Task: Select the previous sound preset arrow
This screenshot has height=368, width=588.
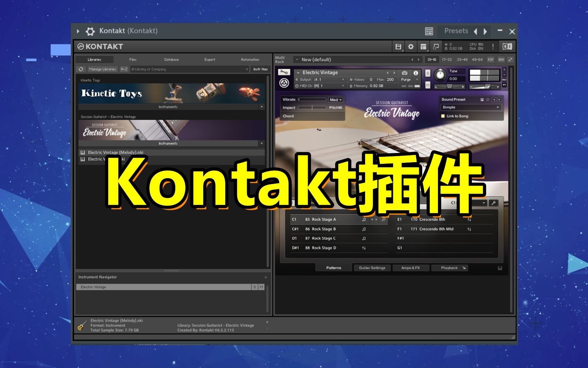Action: pyautogui.click(x=494, y=99)
